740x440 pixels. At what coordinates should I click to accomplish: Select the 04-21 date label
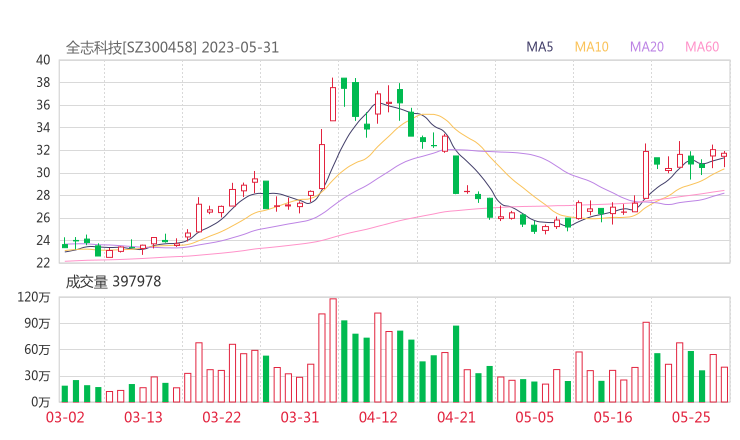coord(457,417)
